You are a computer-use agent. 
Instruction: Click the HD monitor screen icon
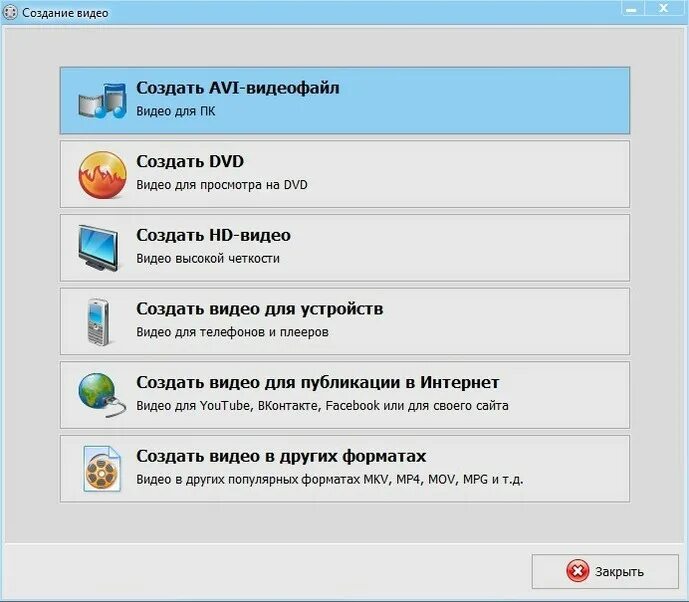click(x=98, y=248)
